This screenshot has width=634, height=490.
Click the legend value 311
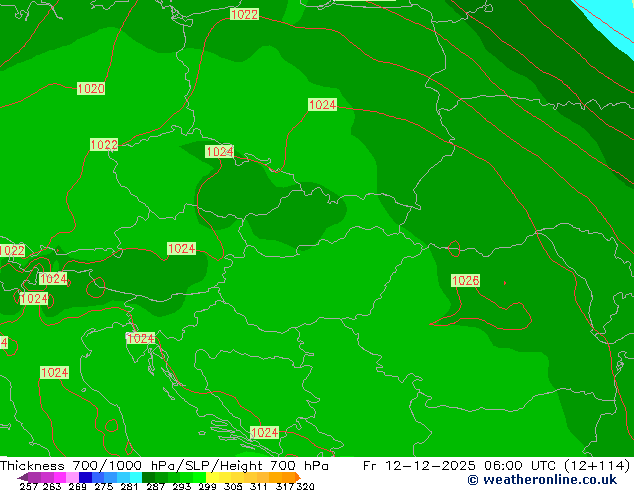coord(259,486)
